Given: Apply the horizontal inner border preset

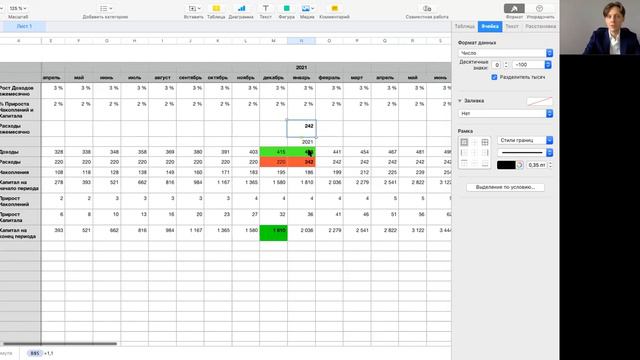Looking at the screenshot, I should [x=474, y=163].
